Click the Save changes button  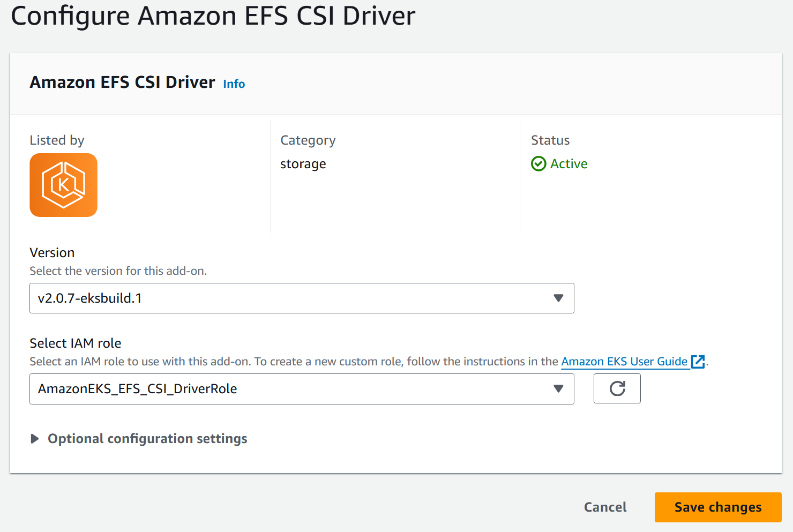tap(717, 507)
